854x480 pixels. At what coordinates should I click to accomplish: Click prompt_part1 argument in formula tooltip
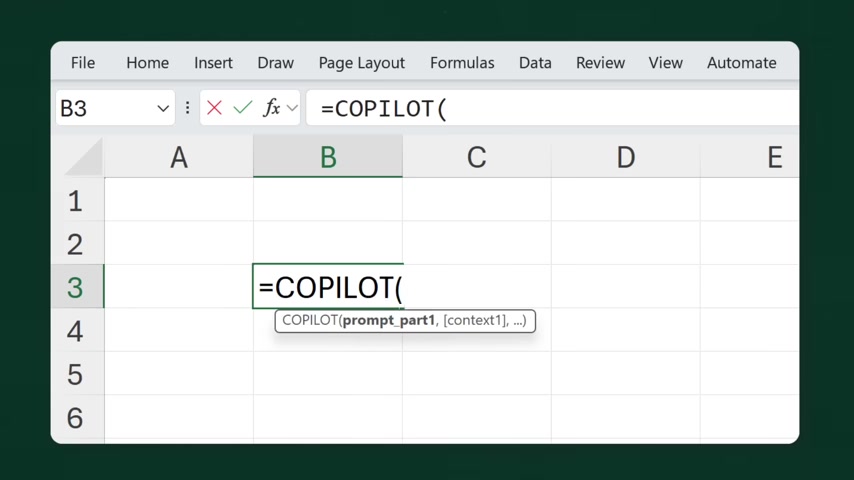click(x=388, y=321)
